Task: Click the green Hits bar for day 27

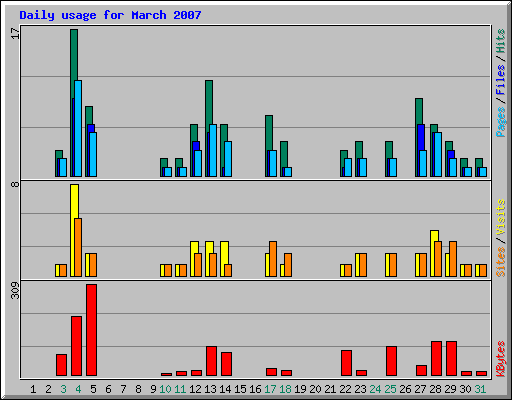Action: point(419,111)
